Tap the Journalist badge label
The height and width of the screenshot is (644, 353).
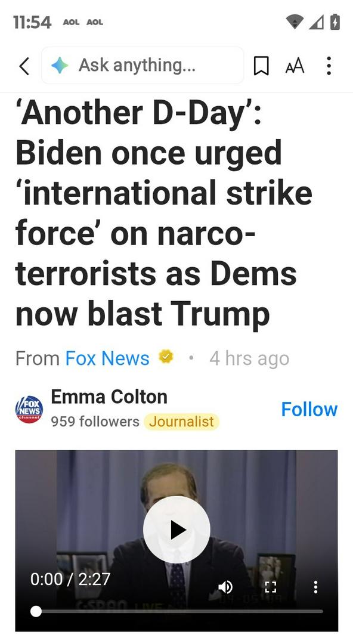point(181,422)
